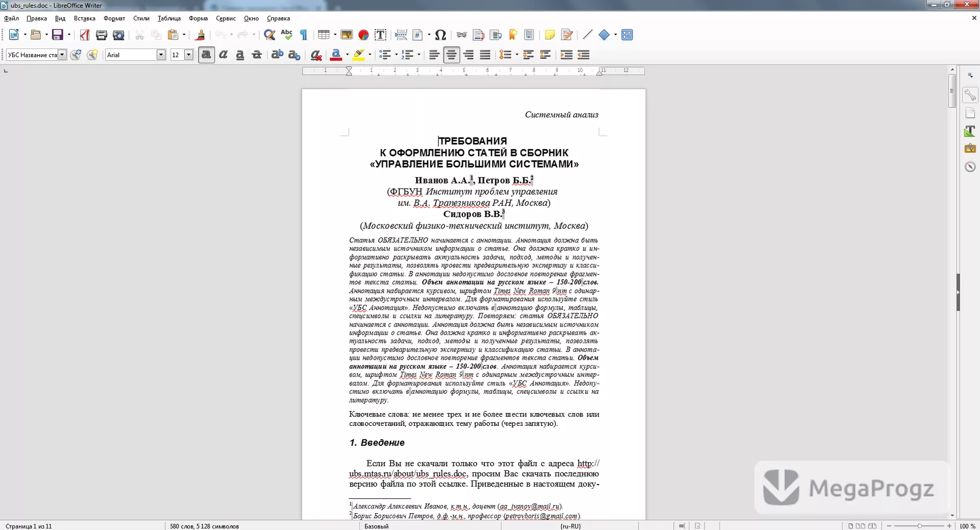The height and width of the screenshot is (530, 980).
Task: Insert a page break
Action: [x=401, y=35]
